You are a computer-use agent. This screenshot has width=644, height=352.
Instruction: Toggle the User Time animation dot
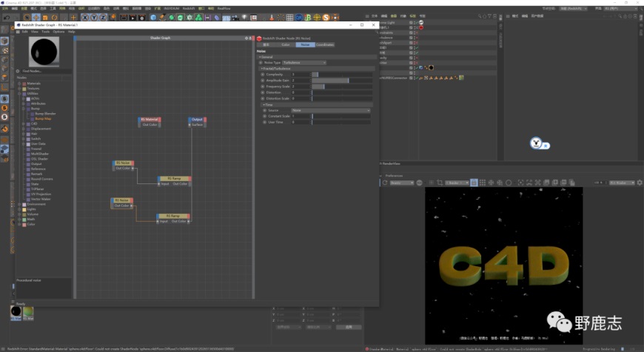pos(264,122)
